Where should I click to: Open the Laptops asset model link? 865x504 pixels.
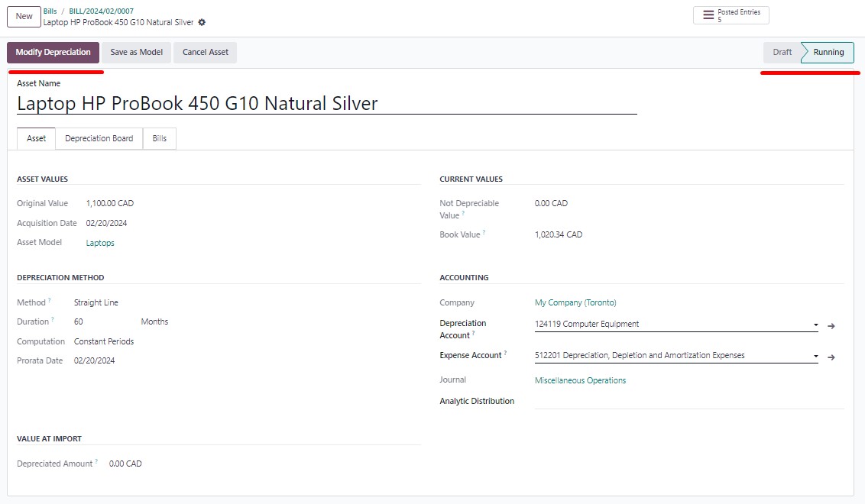[100, 243]
